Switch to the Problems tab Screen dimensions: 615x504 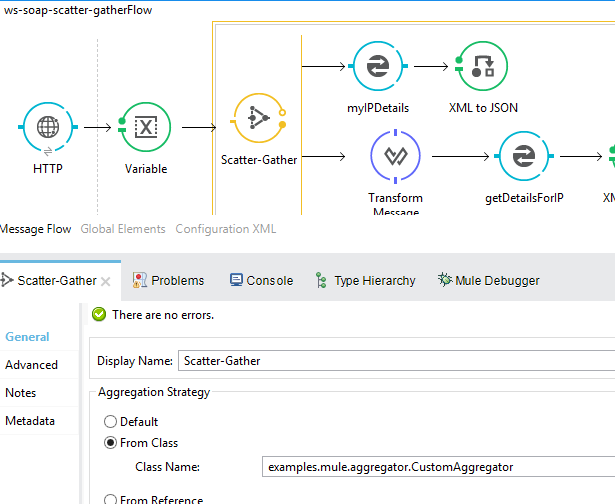(169, 281)
